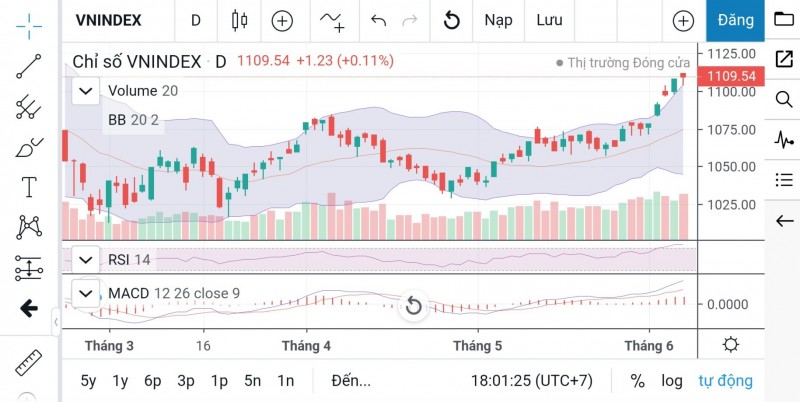Screen dimensions: 800x402
Task: Click the Đăng publish button
Action: tap(736, 20)
